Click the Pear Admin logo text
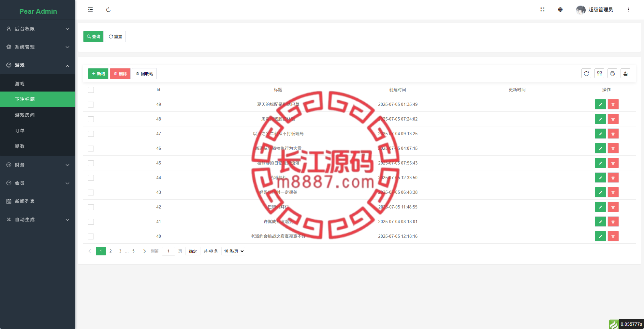Screen dimensions: 644x329 38,11
